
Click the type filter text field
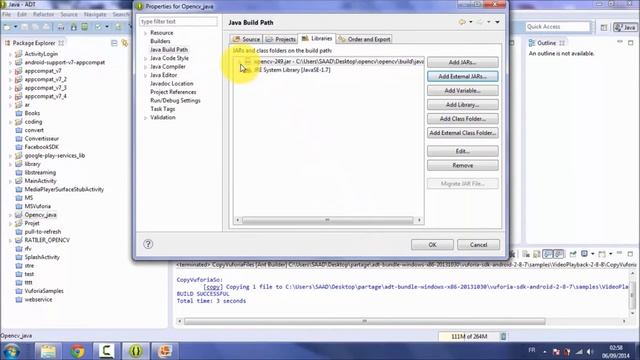click(178, 21)
